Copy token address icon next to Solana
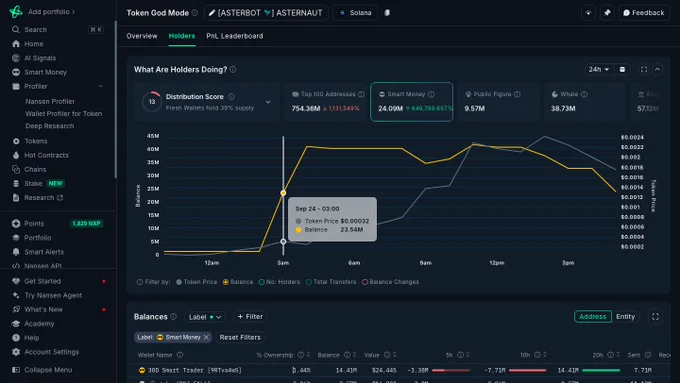Image resolution: width=680 pixels, height=383 pixels. pyautogui.click(x=387, y=13)
